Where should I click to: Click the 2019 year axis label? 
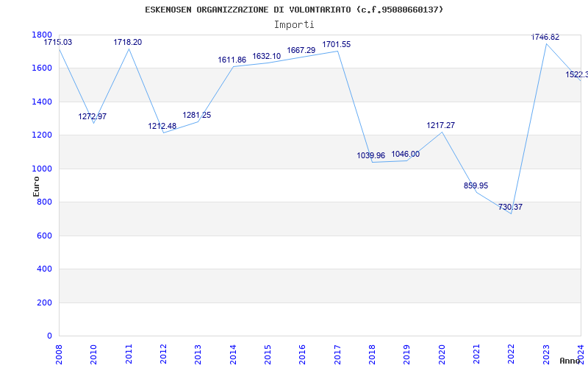click(x=407, y=355)
